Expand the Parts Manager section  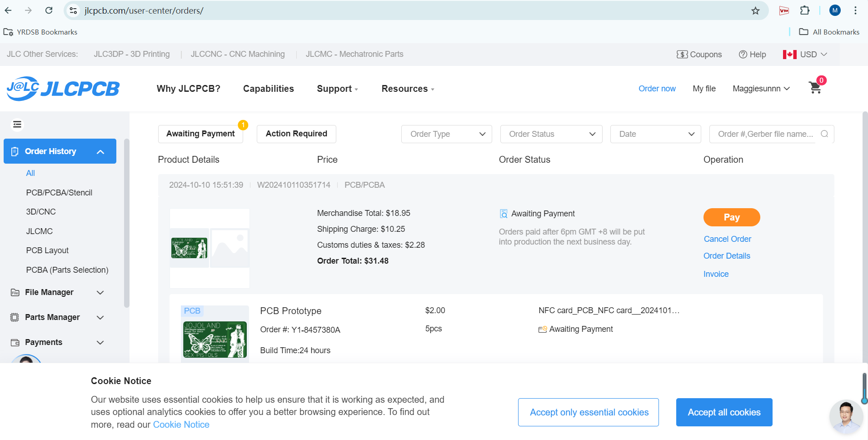tap(58, 317)
